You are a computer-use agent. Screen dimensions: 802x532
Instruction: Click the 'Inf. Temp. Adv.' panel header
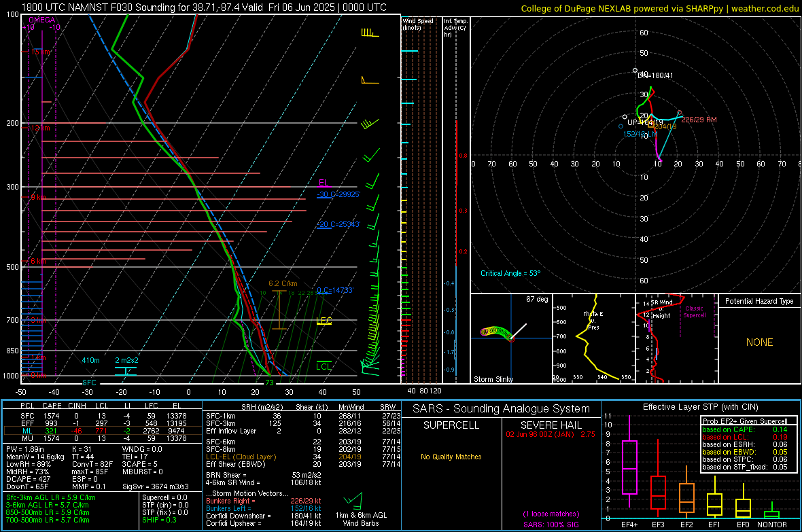pos(455,28)
